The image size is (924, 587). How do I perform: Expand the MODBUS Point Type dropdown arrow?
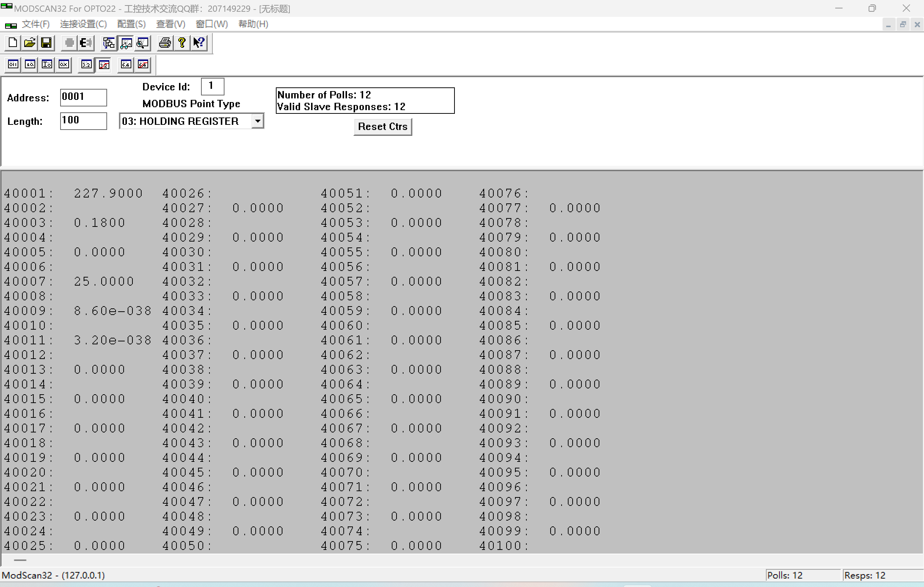point(258,121)
